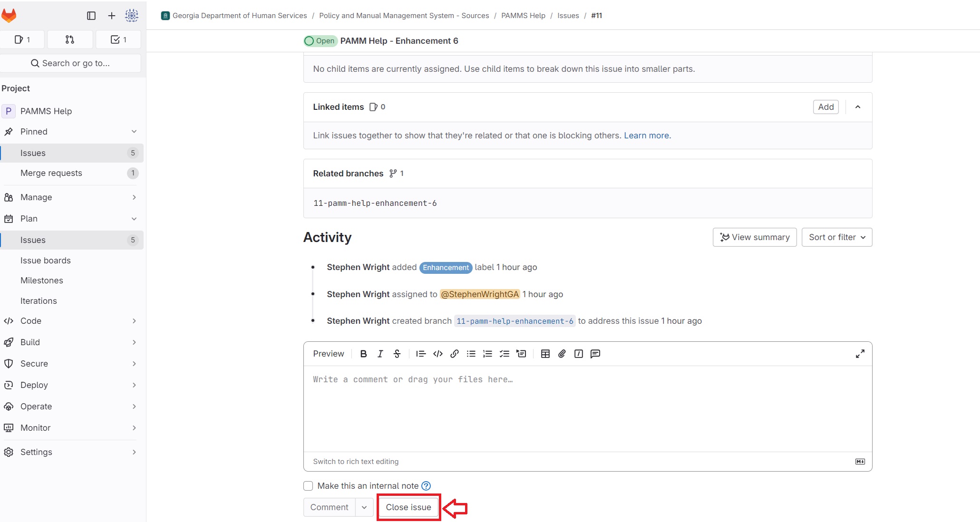Expand the Monitor sidebar menu
This screenshot has height=522, width=980.
(71, 428)
